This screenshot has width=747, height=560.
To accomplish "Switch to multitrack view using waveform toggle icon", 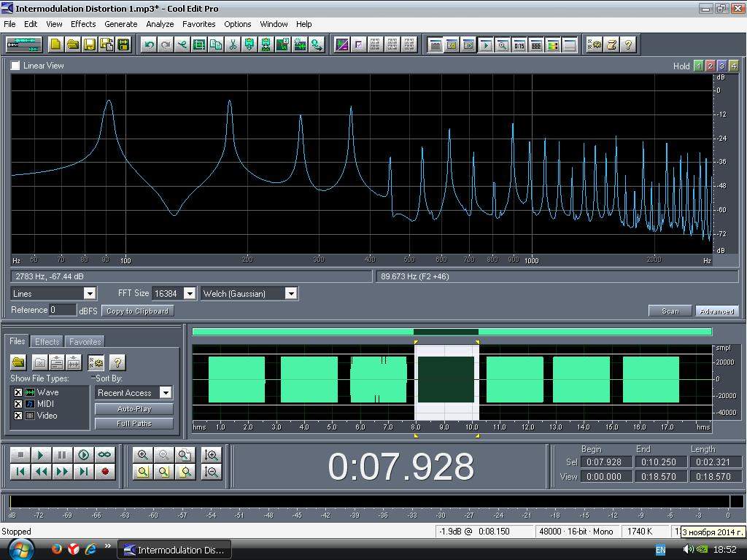I will tap(24, 44).
